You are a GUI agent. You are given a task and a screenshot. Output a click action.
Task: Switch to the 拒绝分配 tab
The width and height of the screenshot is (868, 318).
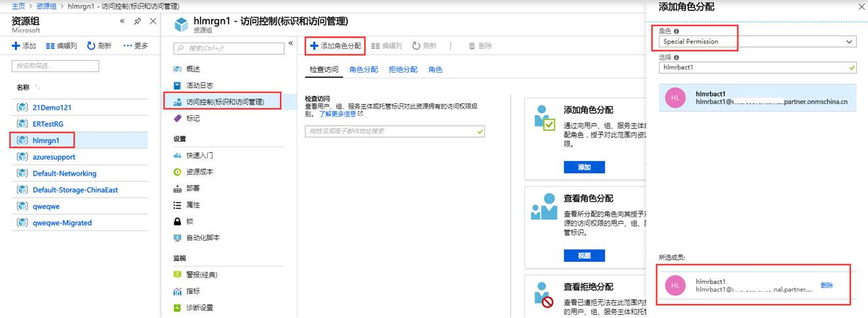pos(403,69)
